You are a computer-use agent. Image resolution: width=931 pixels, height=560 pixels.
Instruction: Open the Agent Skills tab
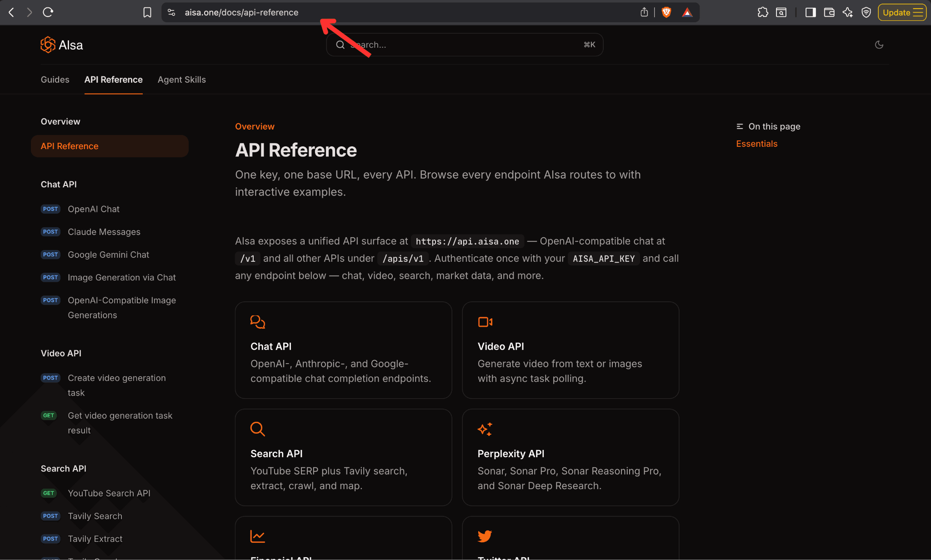coord(182,80)
